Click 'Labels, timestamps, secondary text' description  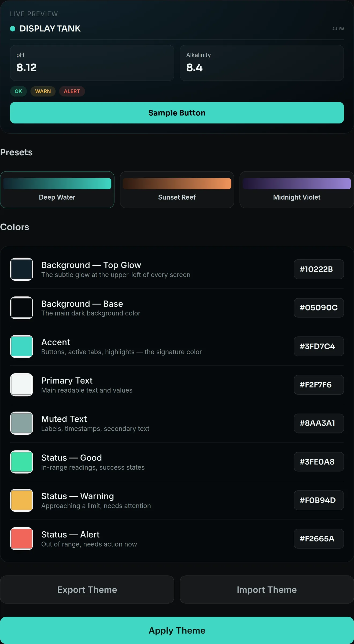95,429
